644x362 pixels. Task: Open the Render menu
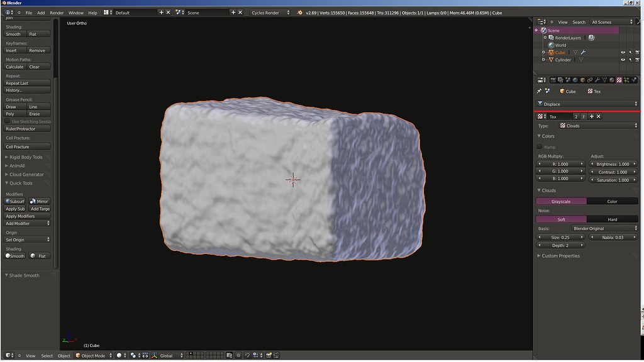(57, 13)
